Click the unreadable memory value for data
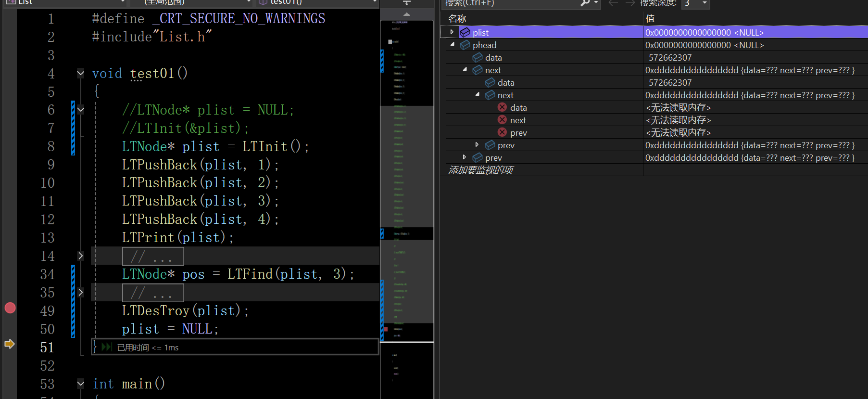Viewport: 868px width, 399px height. 678,107
